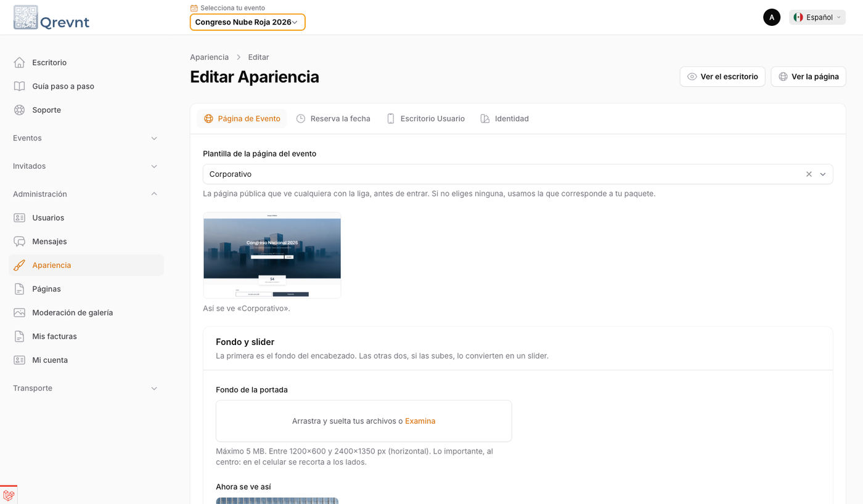Switch to the Escritorio Usuario tab
The image size is (863, 504).
(x=425, y=118)
